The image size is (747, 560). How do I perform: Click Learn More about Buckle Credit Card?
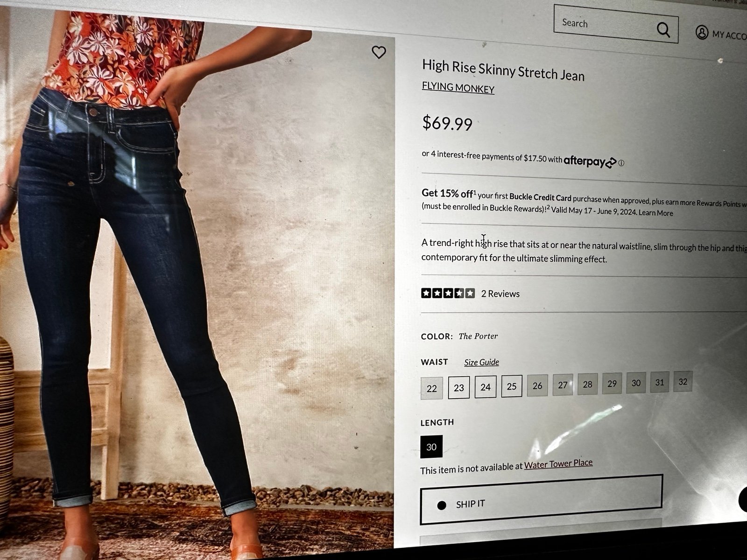656,213
